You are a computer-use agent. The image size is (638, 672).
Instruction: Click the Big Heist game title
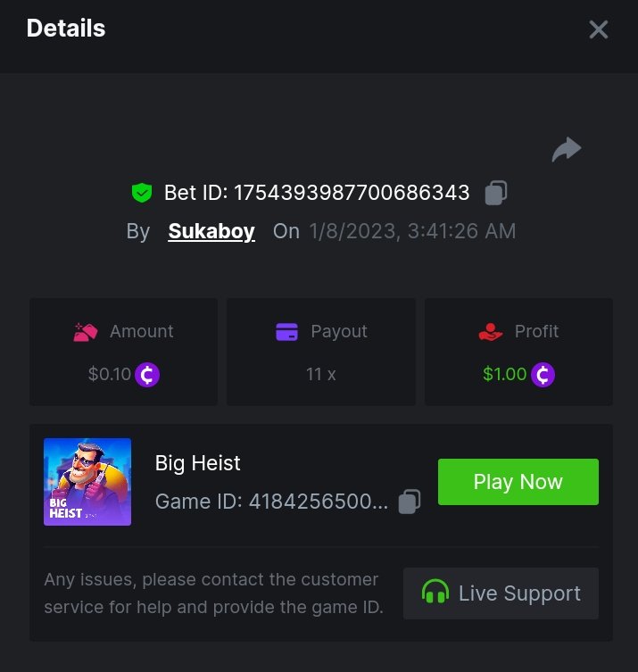198,463
